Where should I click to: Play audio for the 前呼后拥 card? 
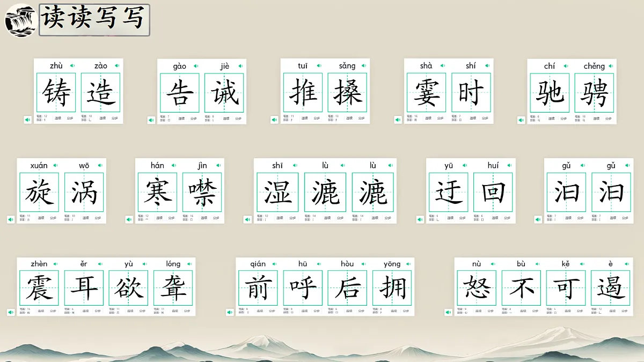(230, 312)
